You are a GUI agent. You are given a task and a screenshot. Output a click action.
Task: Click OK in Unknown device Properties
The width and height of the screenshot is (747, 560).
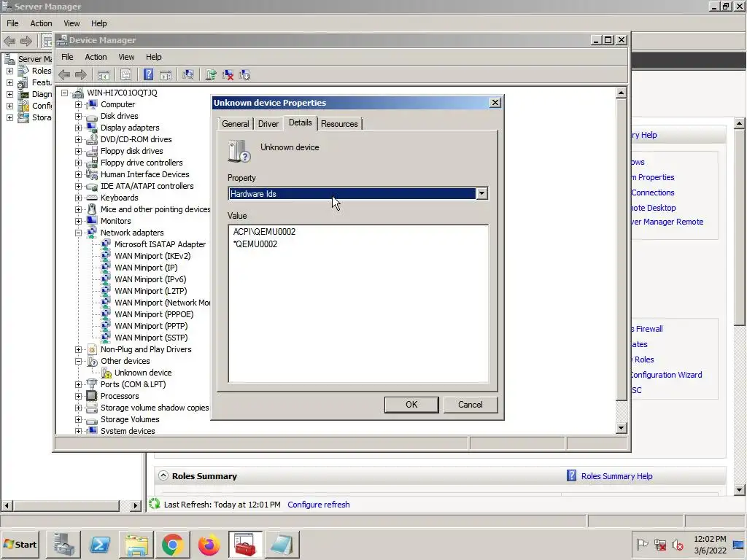(x=411, y=404)
